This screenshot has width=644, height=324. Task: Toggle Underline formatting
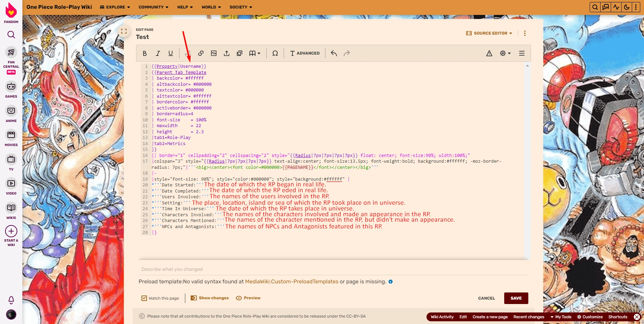171,53
